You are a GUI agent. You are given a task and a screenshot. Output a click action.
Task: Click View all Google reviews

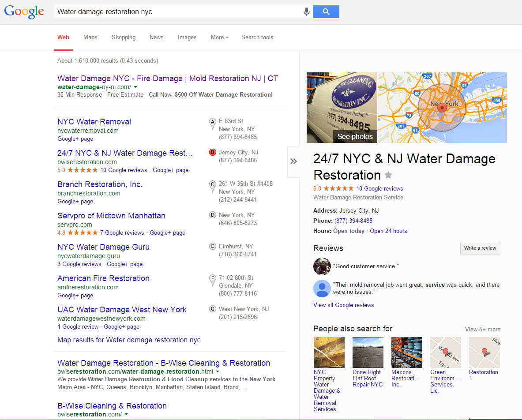coord(344,305)
